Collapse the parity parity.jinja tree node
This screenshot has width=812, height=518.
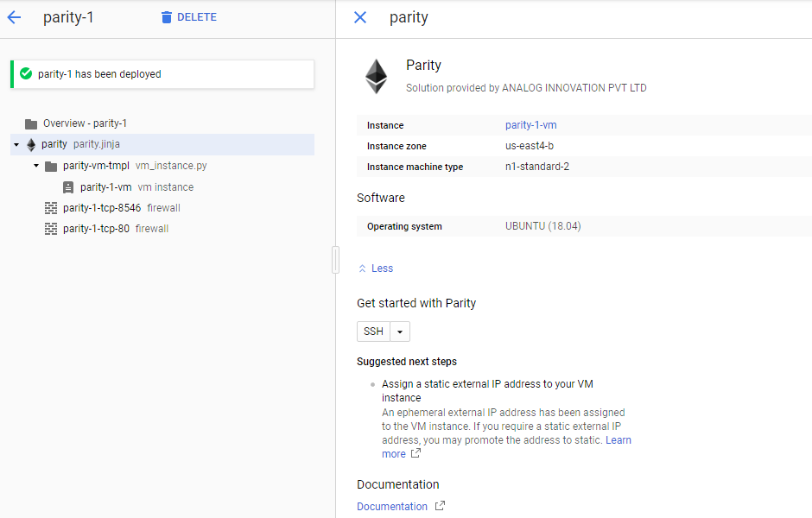[16, 144]
